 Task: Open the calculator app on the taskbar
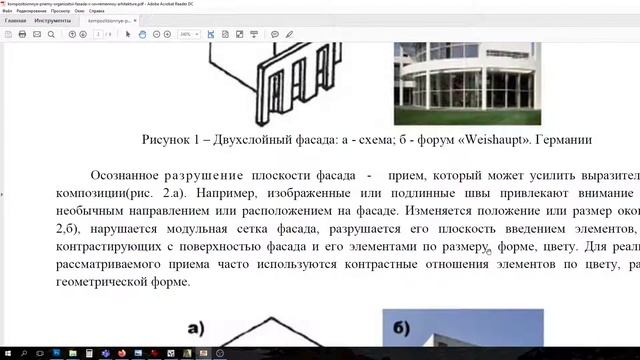89,353
